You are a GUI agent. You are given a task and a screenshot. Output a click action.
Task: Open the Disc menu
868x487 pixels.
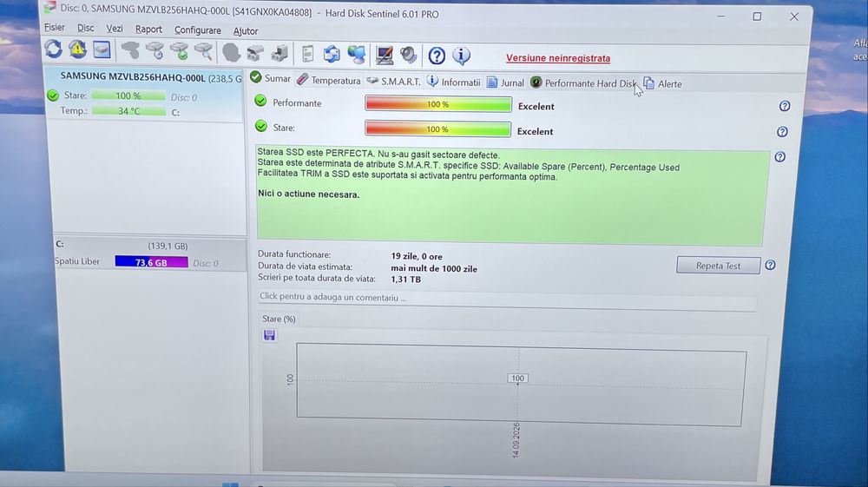(85, 28)
